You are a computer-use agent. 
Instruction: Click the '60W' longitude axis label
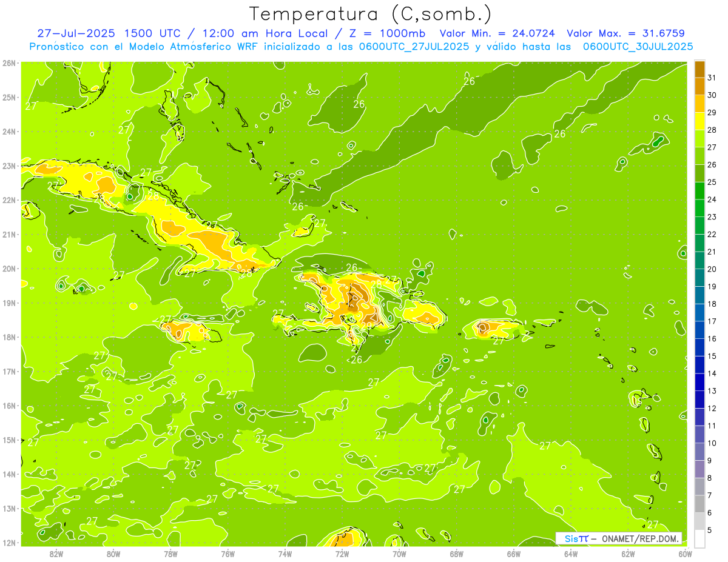pos(685,554)
